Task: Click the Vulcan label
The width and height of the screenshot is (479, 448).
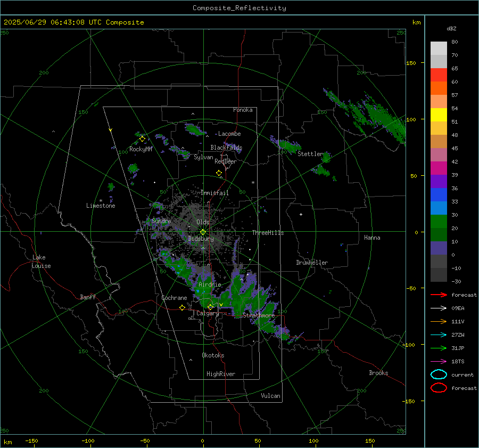Action: (x=270, y=396)
